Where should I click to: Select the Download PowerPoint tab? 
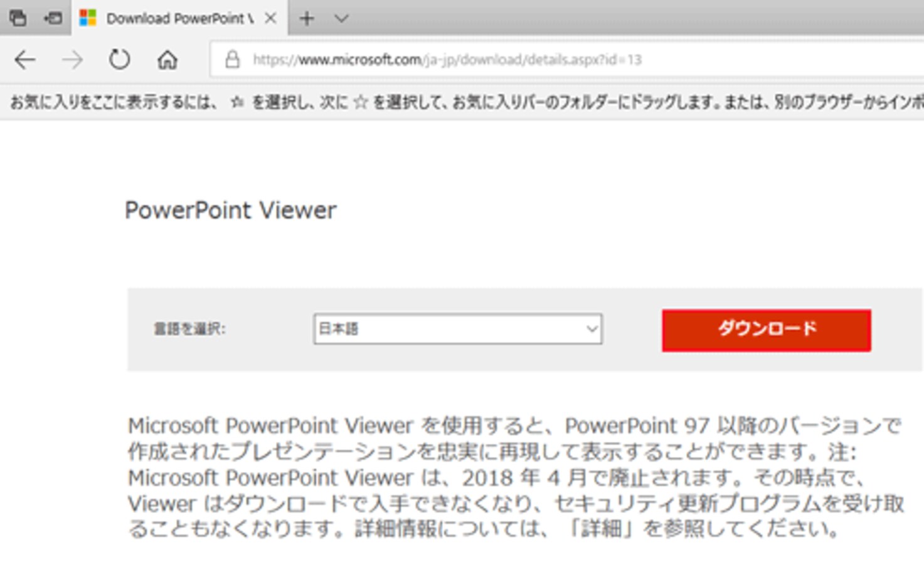click(x=179, y=18)
